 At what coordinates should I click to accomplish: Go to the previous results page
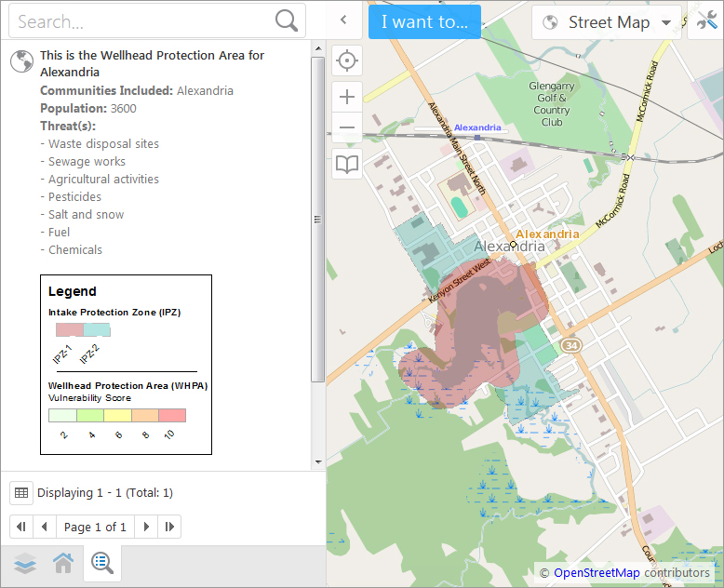tap(45, 527)
